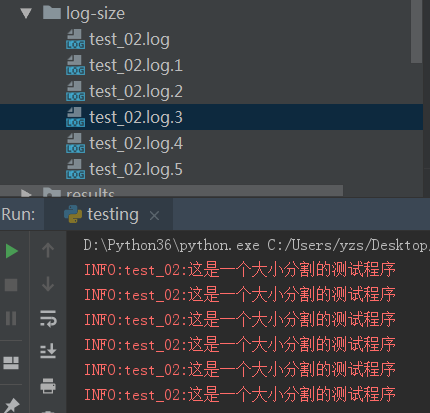Pin the run tab
This screenshot has width=430, height=413.
point(12,406)
